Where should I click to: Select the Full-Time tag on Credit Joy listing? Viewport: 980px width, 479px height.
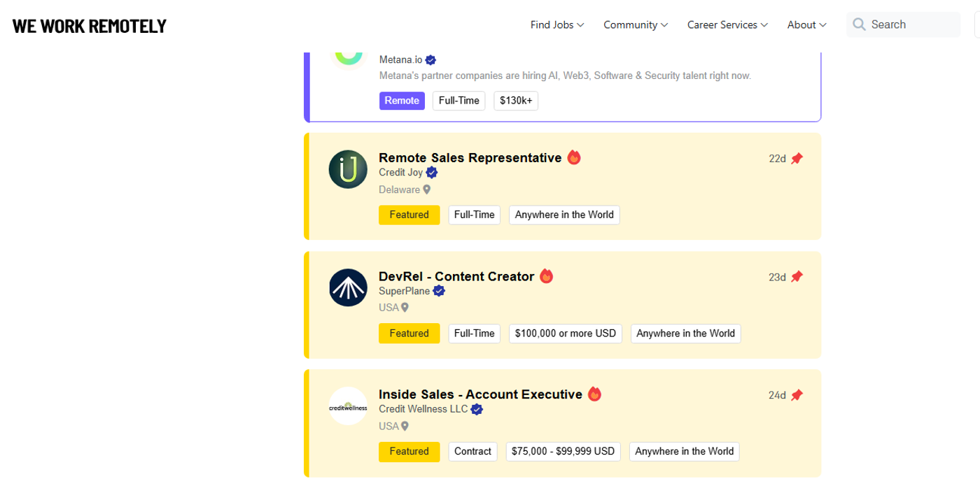[474, 215]
